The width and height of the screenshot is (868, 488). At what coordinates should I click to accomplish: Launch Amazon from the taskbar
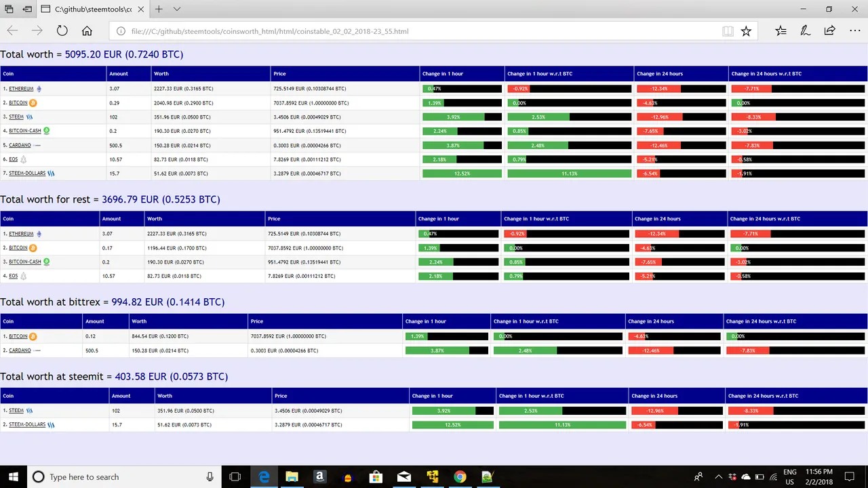tap(320, 476)
